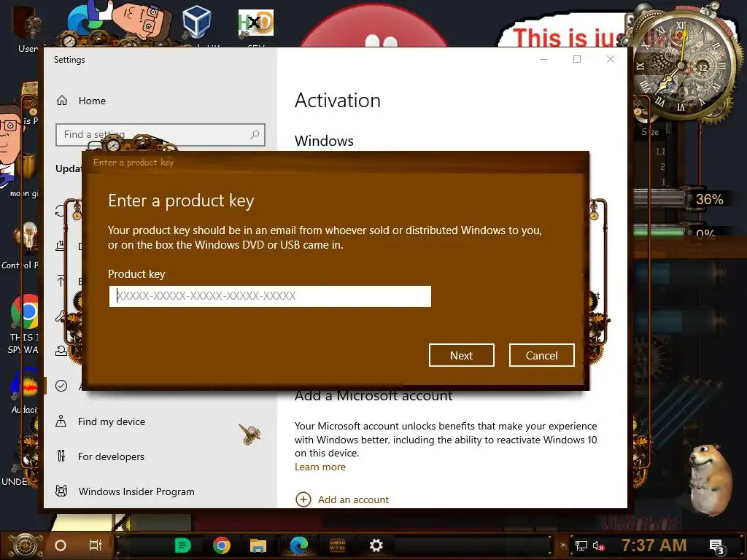This screenshot has width=747, height=560.
Task: Click the 36% gauge on desktop gadget
Action: [709, 199]
